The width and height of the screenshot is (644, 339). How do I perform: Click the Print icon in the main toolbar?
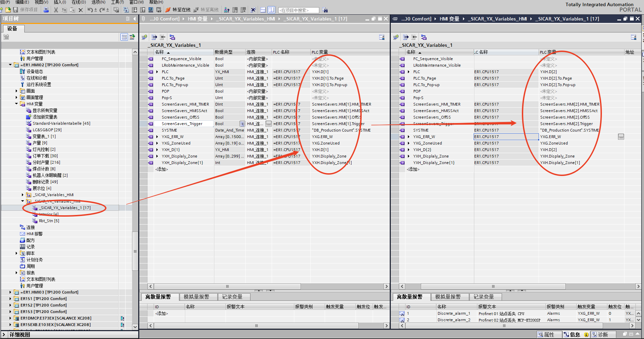pos(46,10)
